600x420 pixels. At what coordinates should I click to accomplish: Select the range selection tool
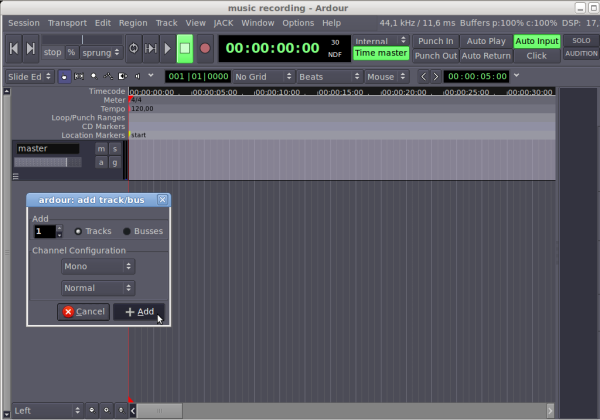click(79, 77)
